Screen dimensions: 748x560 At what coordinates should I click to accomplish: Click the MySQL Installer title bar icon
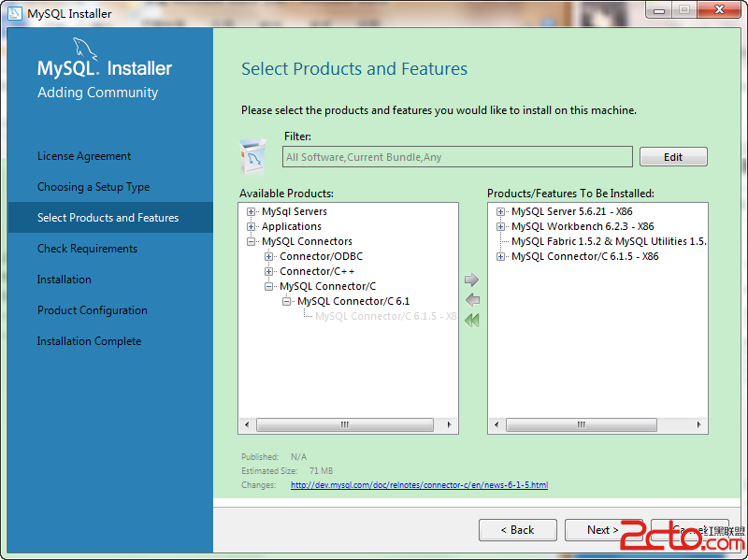14,13
